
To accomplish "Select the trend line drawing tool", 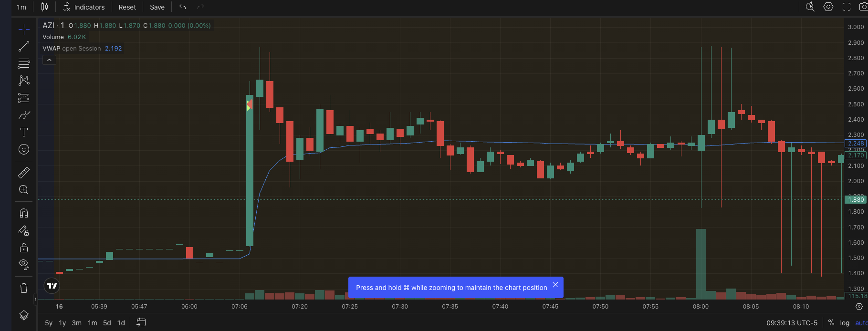I will pos(24,46).
